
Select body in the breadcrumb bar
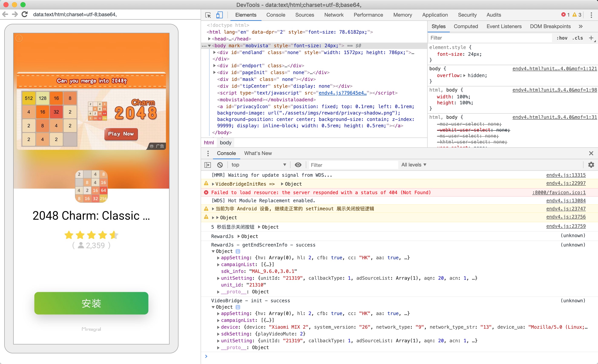click(226, 143)
